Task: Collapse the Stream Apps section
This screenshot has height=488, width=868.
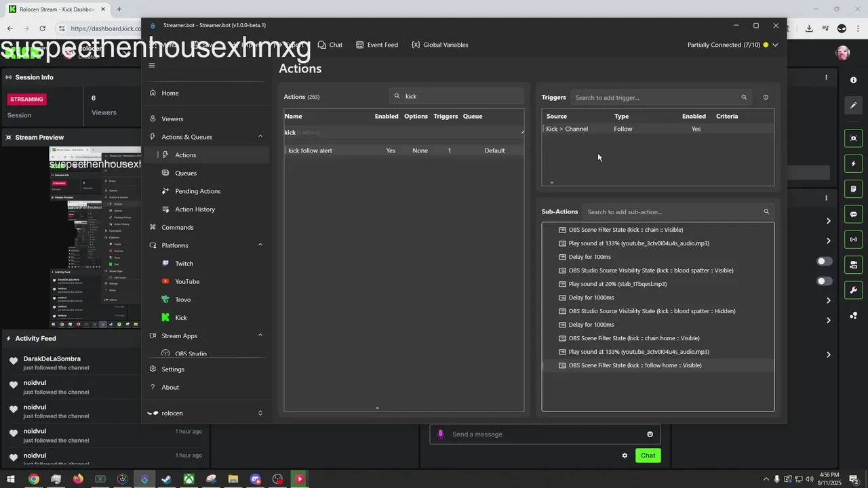Action: tap(260, 335)
